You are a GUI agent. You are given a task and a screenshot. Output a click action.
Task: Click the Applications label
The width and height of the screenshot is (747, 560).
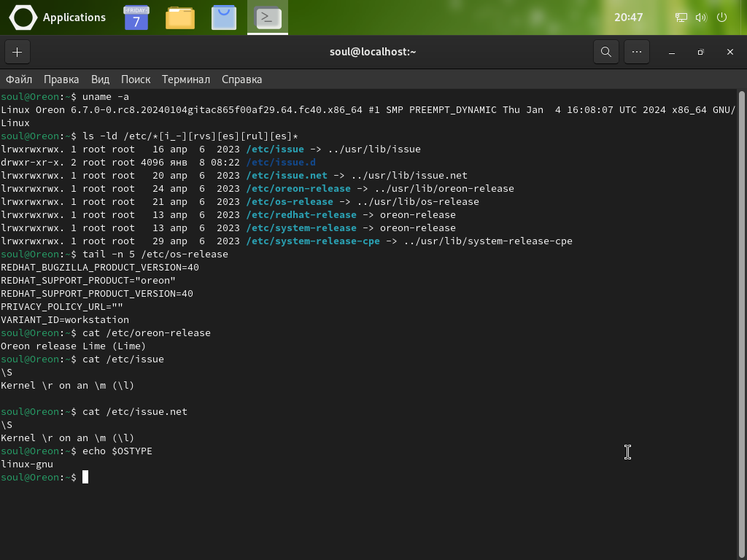coord(74,17)
